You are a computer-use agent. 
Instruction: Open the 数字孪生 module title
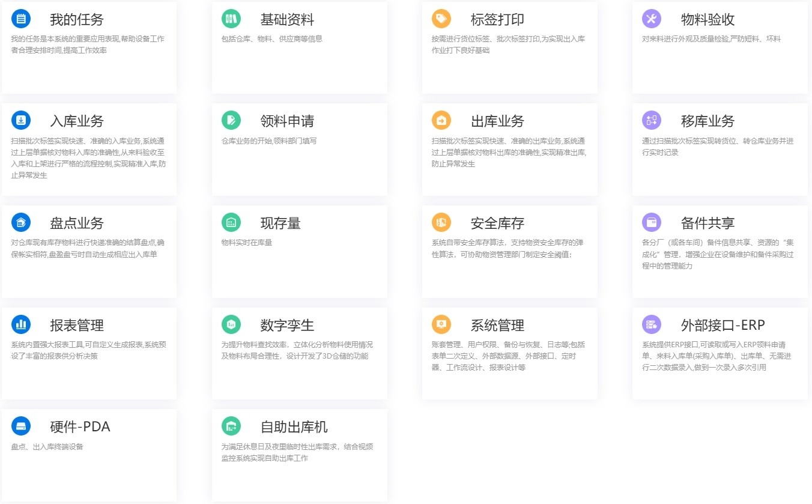[x=287, y=326]
